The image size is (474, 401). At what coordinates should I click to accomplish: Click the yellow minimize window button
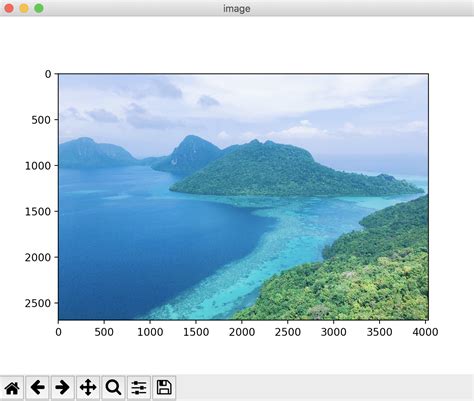click(x=24, y=8)
